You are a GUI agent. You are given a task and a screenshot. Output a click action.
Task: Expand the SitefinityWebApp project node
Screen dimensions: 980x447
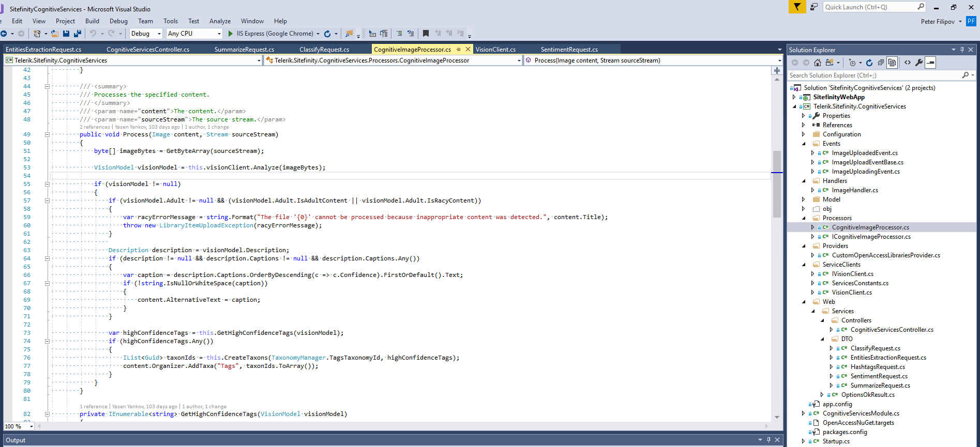pyautogui.click(x=794, y=97)
